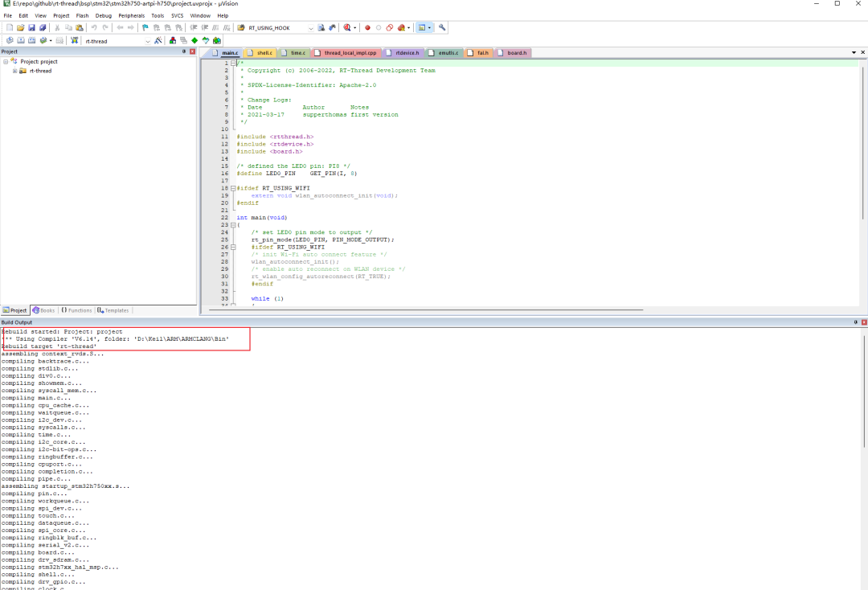The width and height of the screenshot is (868, 590).
Task: Close the Build Output panel
Action: [x=863, y=322]
